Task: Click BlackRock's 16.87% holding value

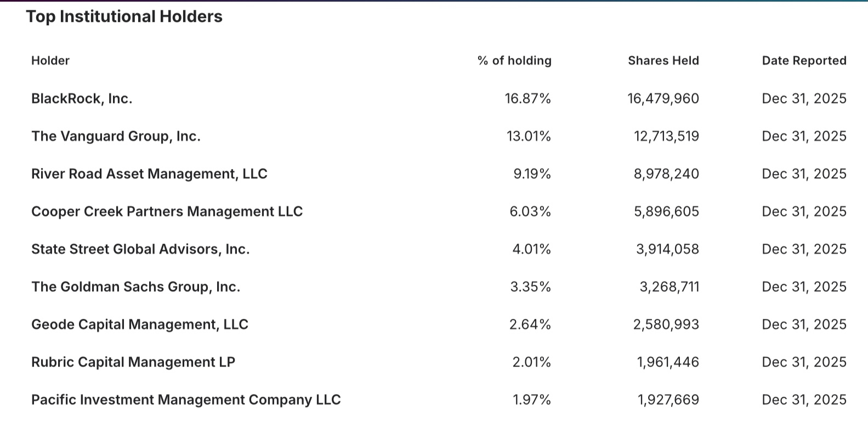Action: click(527, 99)
